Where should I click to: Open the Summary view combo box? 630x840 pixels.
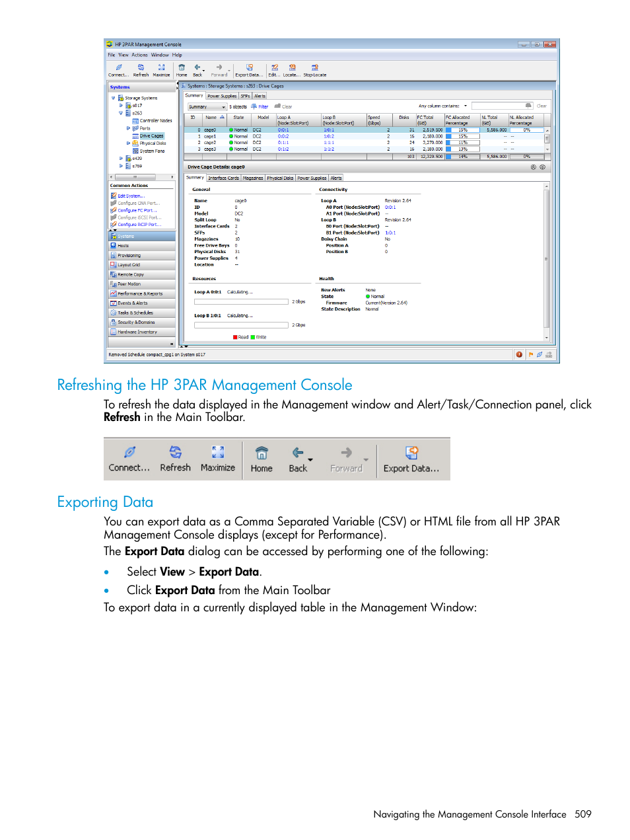point(207,106)
